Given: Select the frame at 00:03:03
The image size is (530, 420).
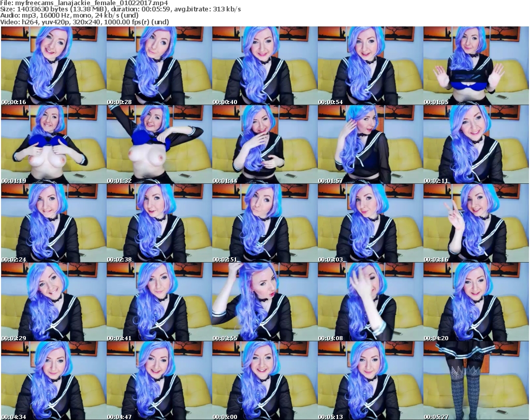Looking at the screenshot, I should tap(370, 223).
